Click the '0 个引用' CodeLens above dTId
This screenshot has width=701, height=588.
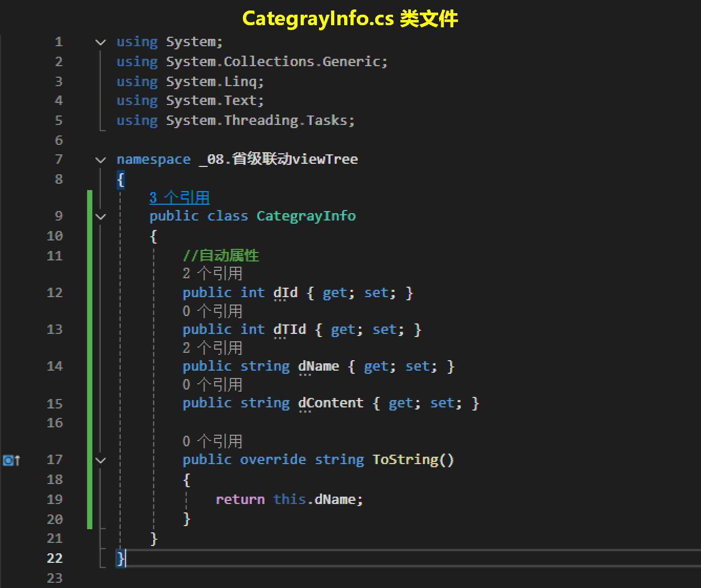(x=212, y=311)
